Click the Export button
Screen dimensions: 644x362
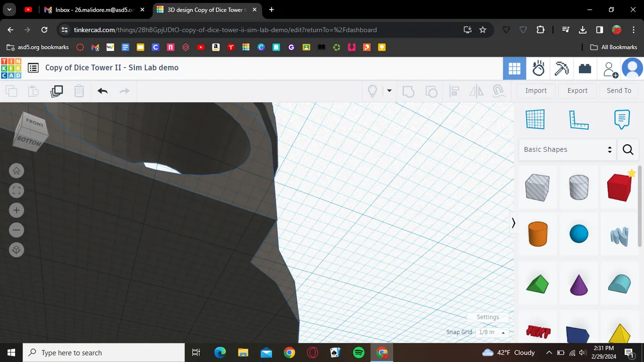[577, 90]
